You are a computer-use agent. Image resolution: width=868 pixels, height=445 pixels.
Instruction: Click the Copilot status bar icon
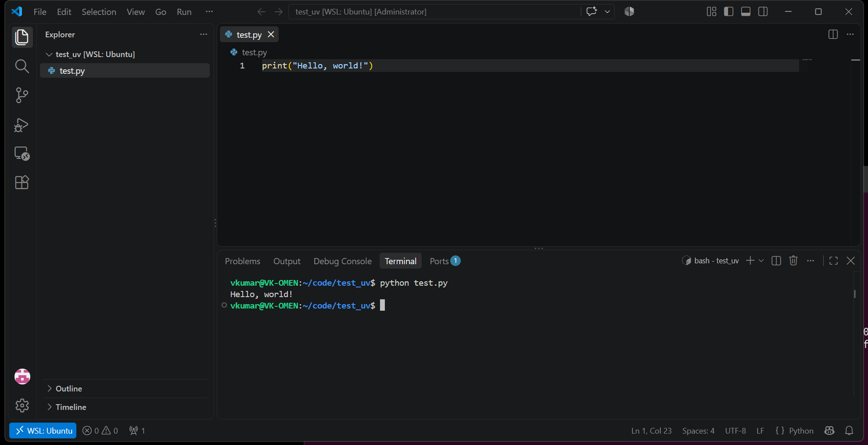pyautogui.click(x=829, y=431)
